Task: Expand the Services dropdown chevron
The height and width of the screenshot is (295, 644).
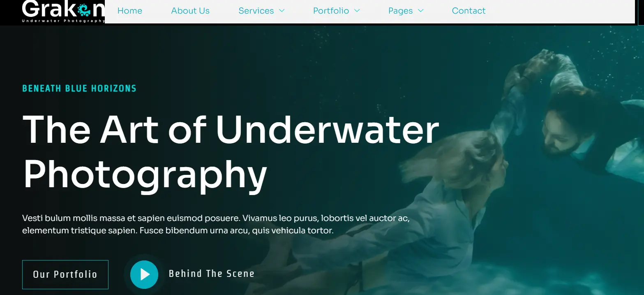Action: point(282,11)
